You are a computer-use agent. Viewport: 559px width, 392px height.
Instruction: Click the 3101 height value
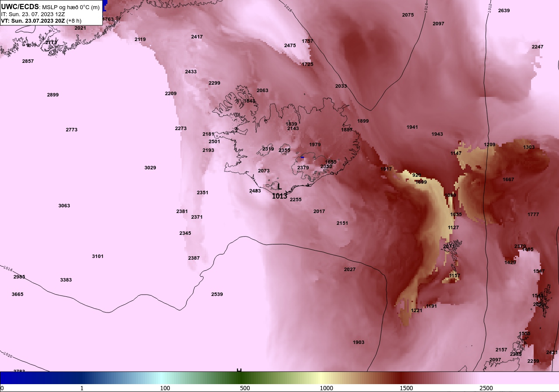pos(98,256)
